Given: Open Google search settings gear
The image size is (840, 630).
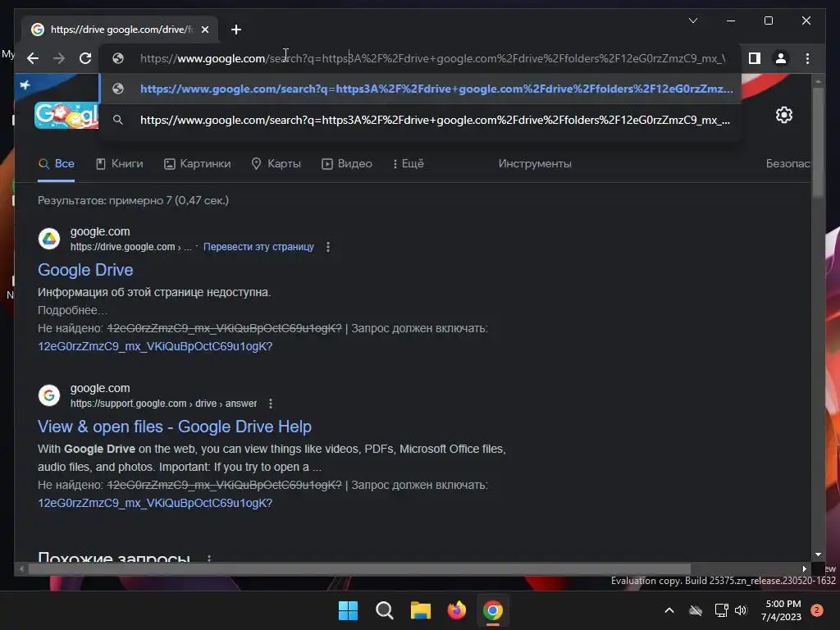Looking at the screenshot, I should tap(783, 115).
